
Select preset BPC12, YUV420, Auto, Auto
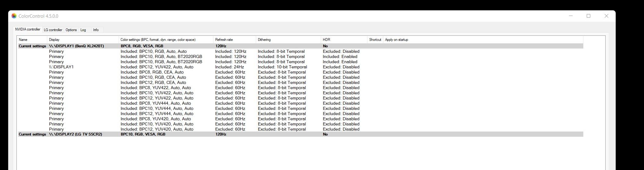pyautogui.click(x=300, y=129)
